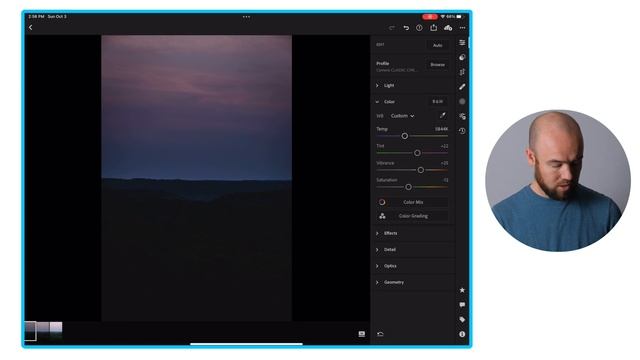Open the Crop and rotate tool
Viewport: 640px width, 360px height.
coord(462,72)
